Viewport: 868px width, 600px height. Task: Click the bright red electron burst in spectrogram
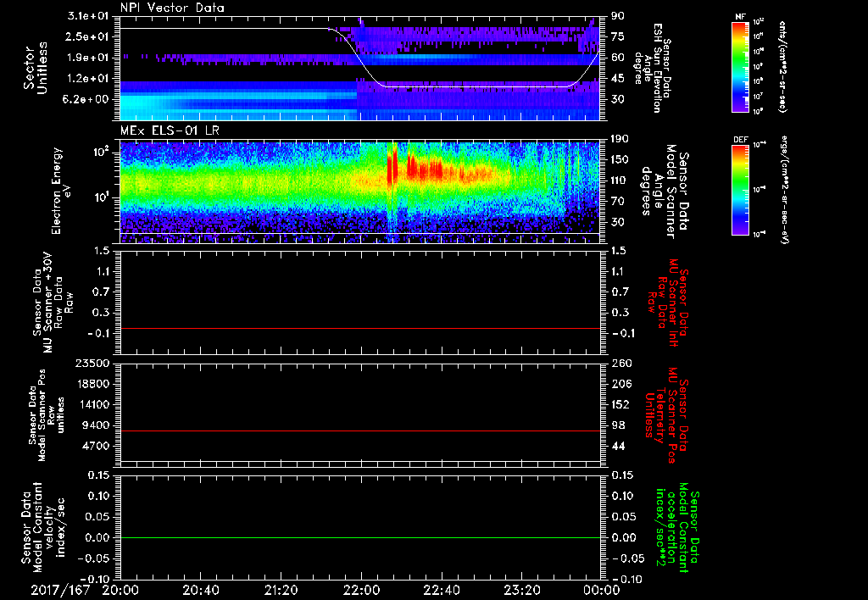click(x=392, y=168)
